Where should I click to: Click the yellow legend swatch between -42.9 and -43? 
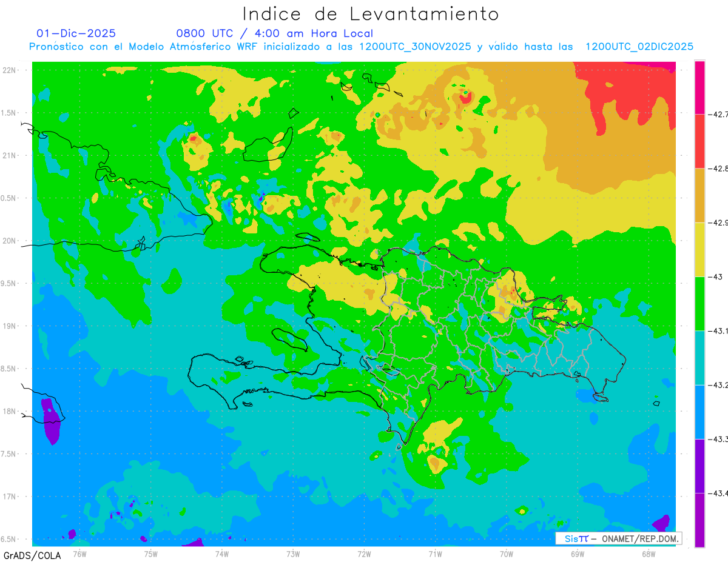pos(699,249)
